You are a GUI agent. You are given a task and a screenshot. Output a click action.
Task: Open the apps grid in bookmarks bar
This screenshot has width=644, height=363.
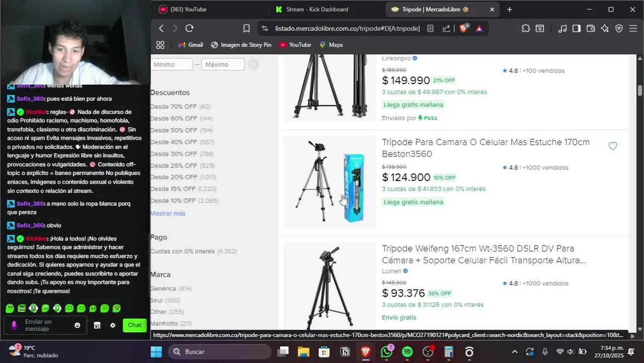click(x=160, y=45)
